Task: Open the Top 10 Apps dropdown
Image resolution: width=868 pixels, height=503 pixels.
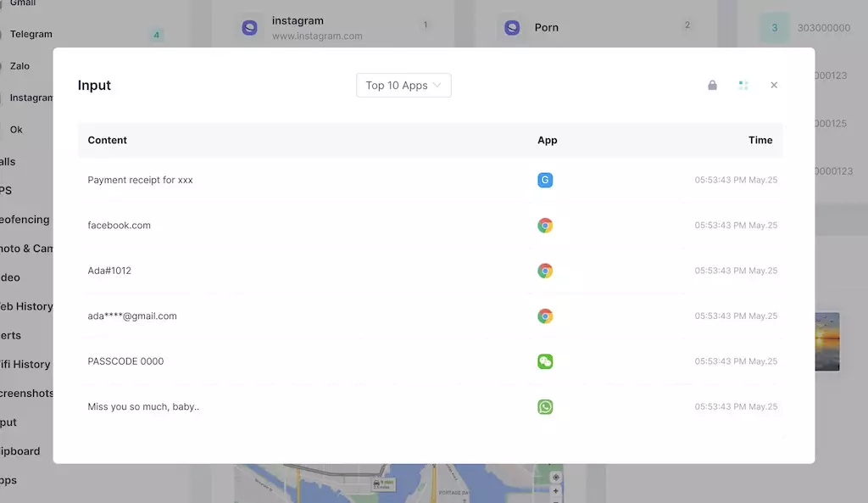Action: 403,86
